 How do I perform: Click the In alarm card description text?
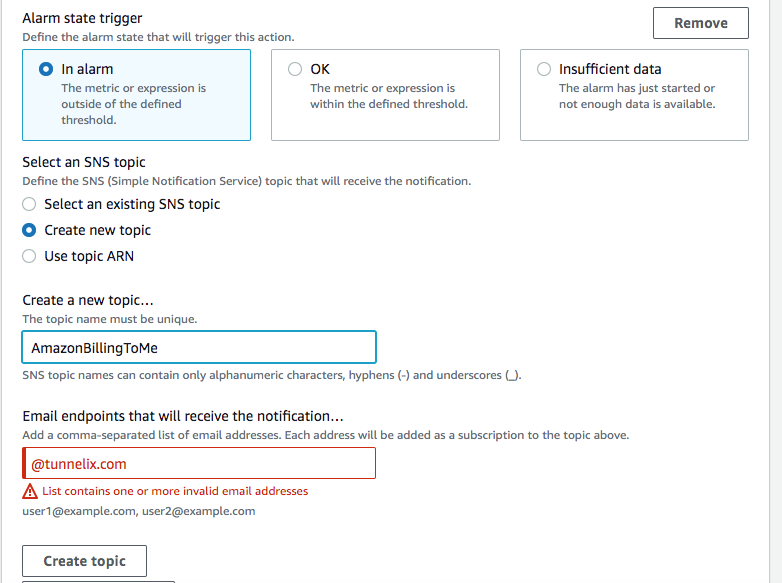133,104
